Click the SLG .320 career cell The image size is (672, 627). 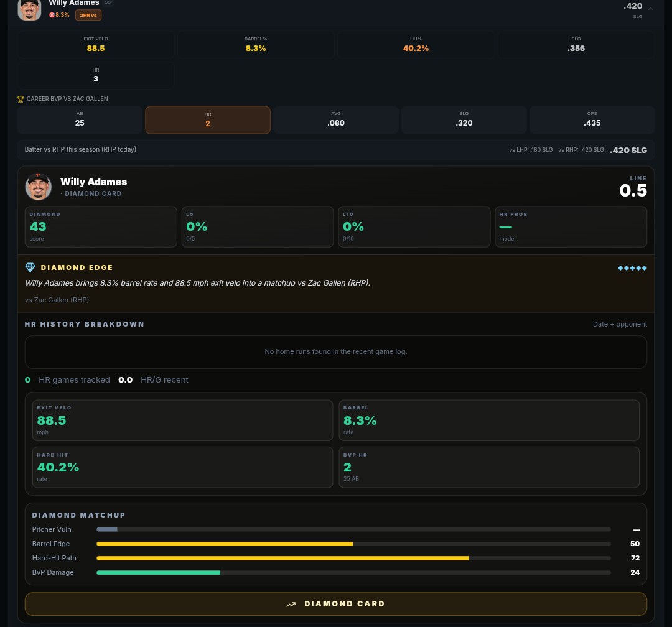tap(464, 120)
